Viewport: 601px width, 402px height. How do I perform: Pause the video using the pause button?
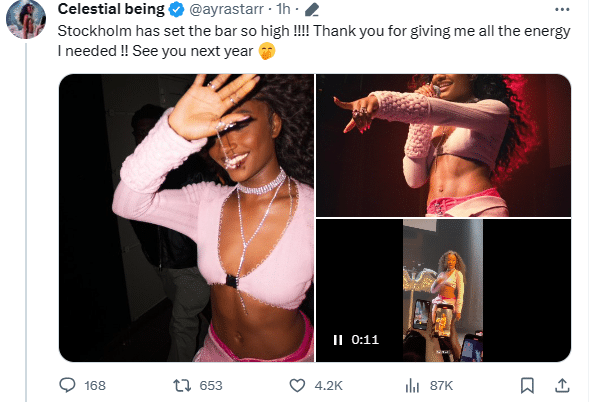pyautogui.click(x=337, y=340)
